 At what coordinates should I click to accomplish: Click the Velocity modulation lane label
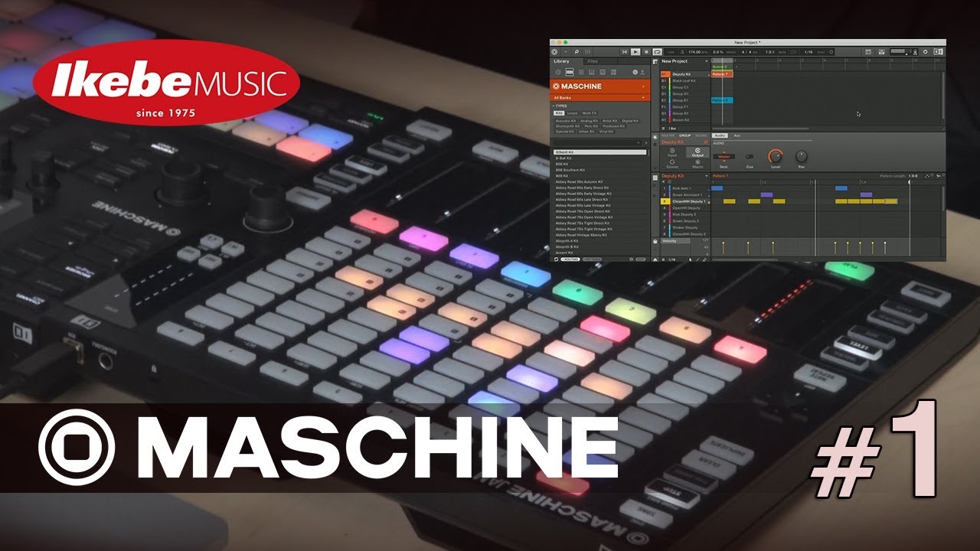click(675, 241)
